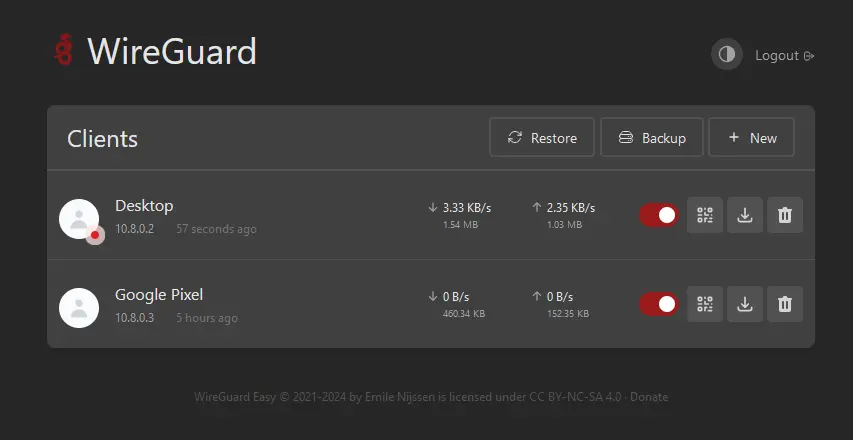Image resolution: width=853 pixels, height=440 pixels.
Task: Open the Donate link in footer
Action: 649,397
